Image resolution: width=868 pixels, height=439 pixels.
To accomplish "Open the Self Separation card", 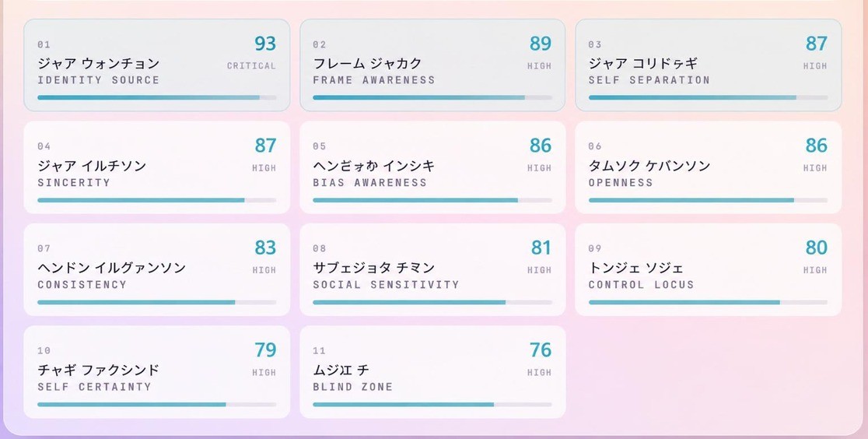I will (708, 65).
